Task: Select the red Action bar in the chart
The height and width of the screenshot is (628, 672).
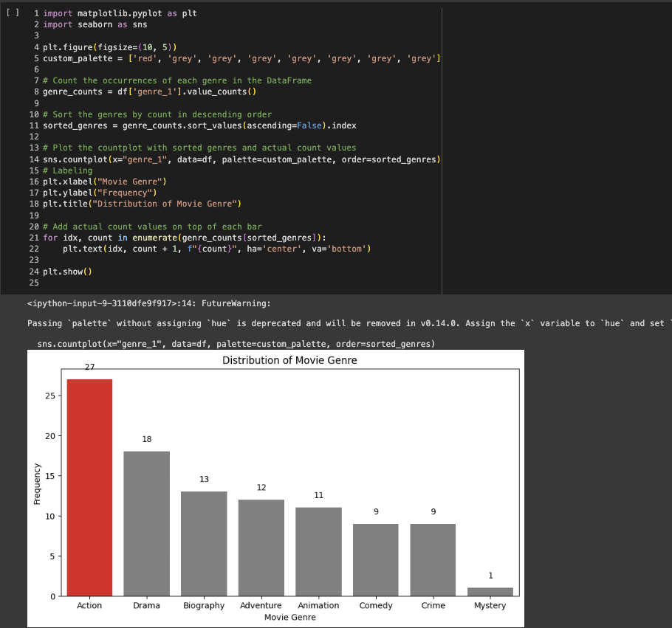Action: [89, 488]
